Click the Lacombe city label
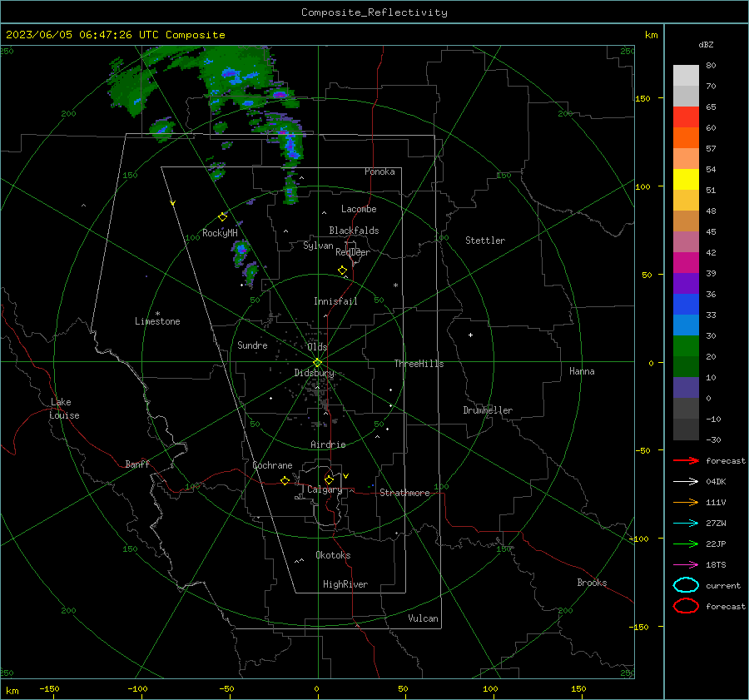This screenshot has width=749, height=700. (x=359, y=209)
